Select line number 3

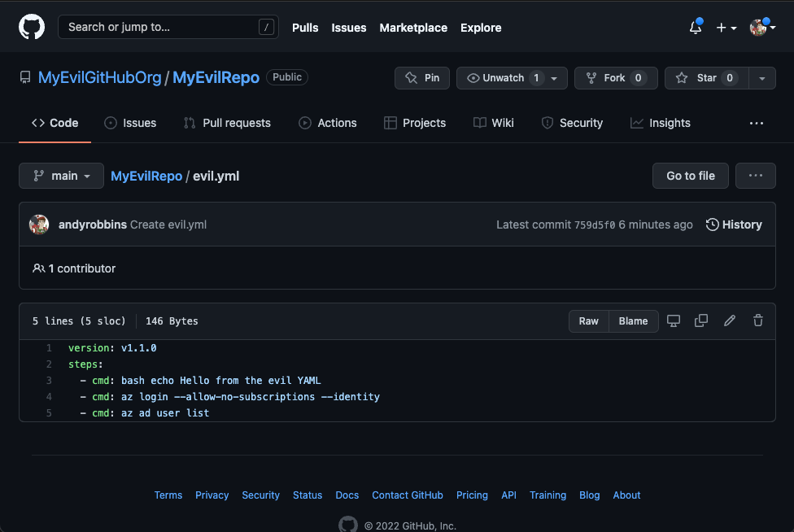pyautogui.click(x=49, y=381)
